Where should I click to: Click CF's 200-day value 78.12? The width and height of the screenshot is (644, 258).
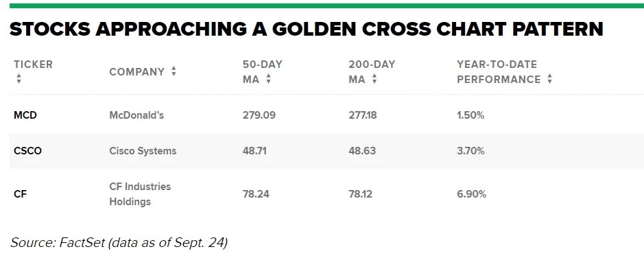tap(360, 194)
